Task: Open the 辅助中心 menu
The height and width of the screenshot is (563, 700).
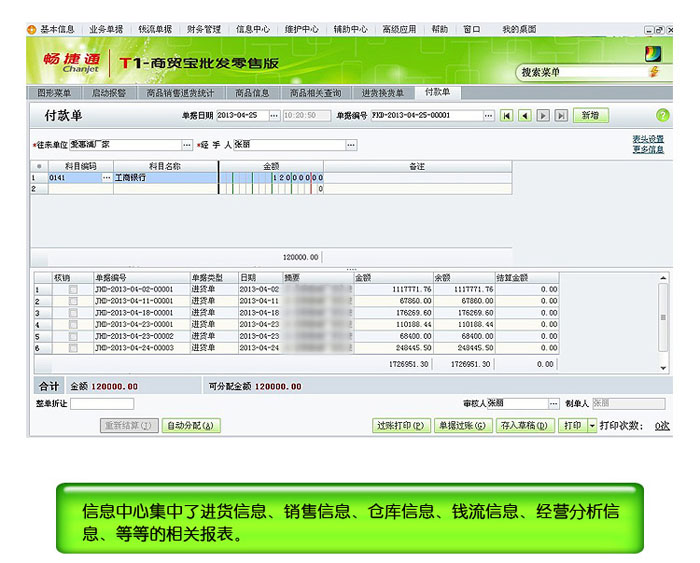Action: tap(350, 29)
